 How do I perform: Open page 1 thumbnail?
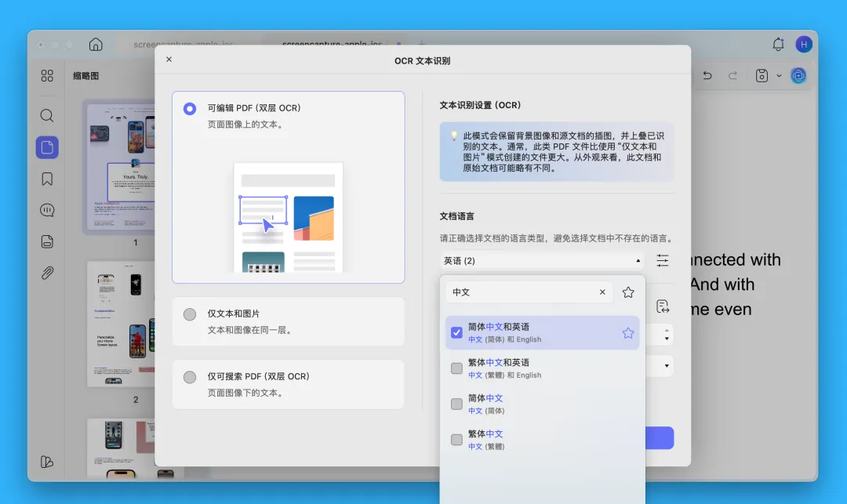[x=122, y=167]
